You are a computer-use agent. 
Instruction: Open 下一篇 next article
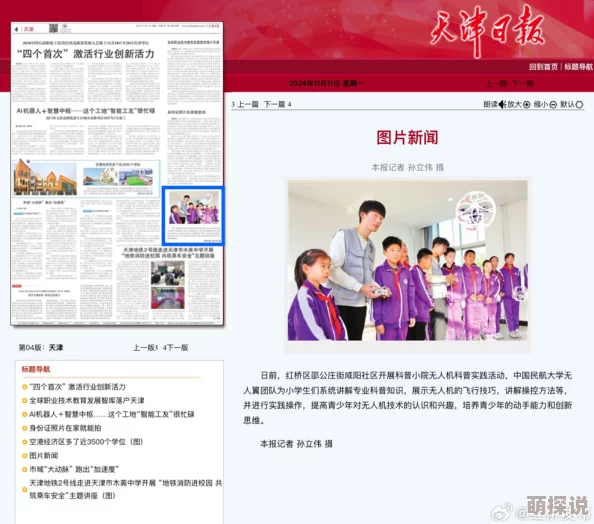pos(274,104)
